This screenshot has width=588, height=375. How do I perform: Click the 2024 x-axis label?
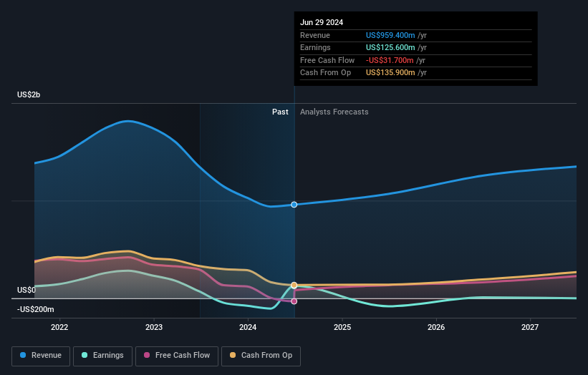tap(248, 327)
